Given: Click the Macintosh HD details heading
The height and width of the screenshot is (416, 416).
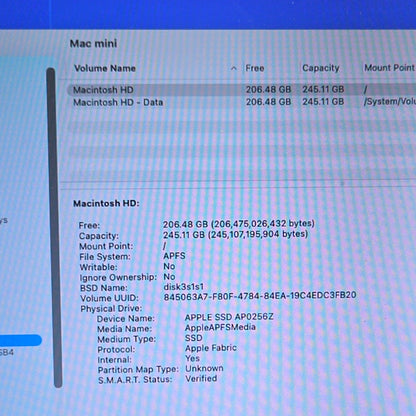Looking at the screenshot, I should [x=106, y=203].
